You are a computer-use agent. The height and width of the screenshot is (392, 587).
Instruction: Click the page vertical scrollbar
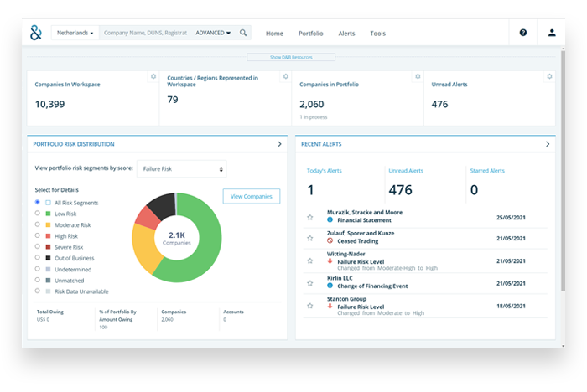click(x=563, y=170)
